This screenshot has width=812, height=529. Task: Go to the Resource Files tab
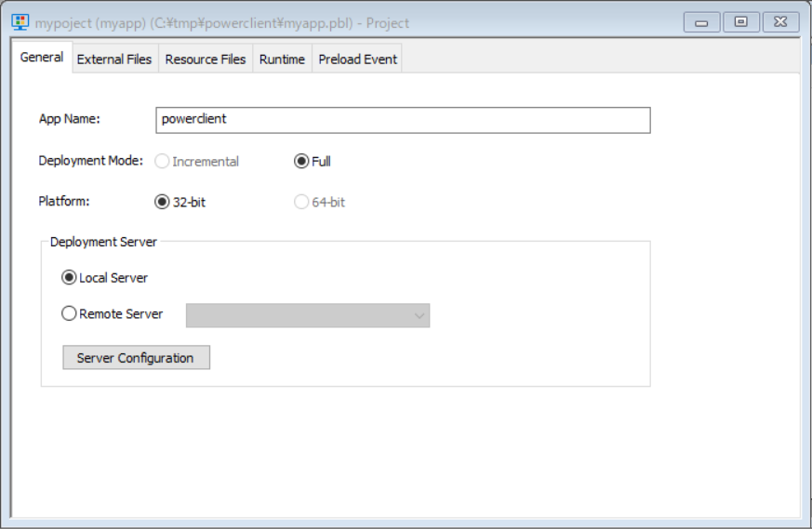(x=205, y=60)
